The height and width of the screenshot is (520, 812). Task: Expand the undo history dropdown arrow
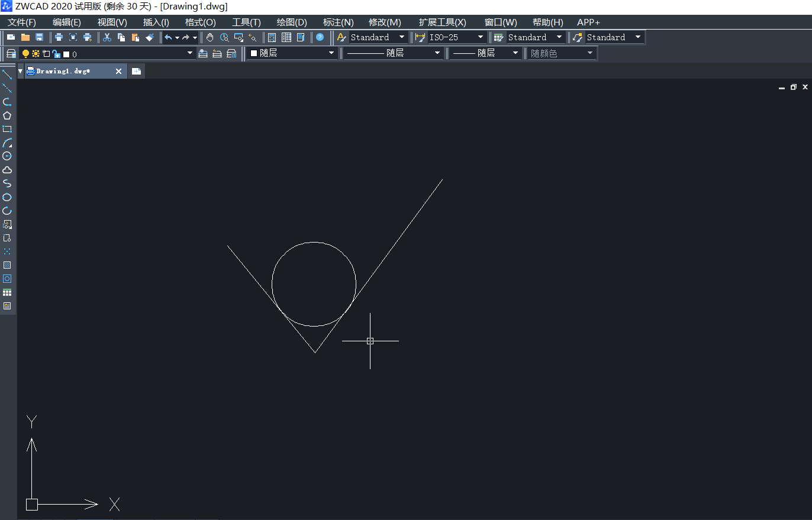(177, 37)
